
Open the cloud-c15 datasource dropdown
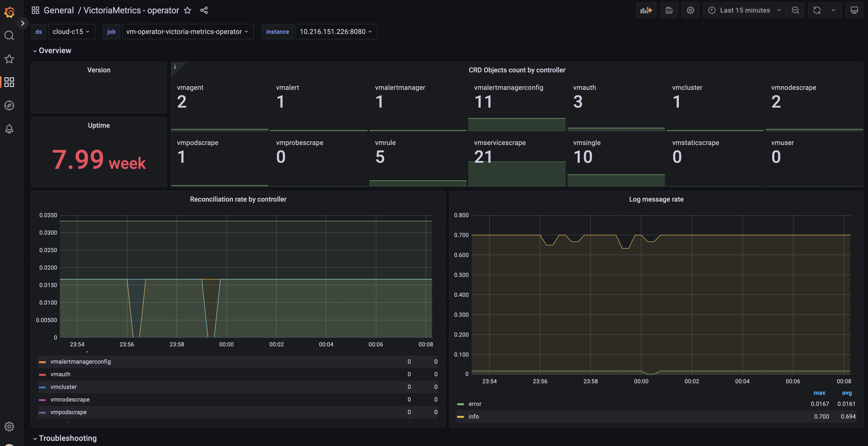(71, 32)
